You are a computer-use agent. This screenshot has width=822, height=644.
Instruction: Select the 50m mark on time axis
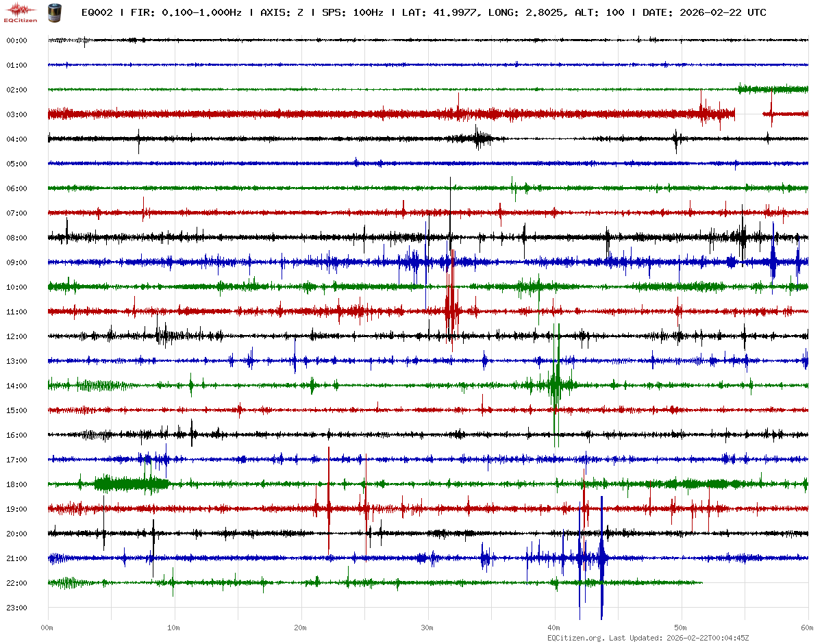click(x=681, y=628)
